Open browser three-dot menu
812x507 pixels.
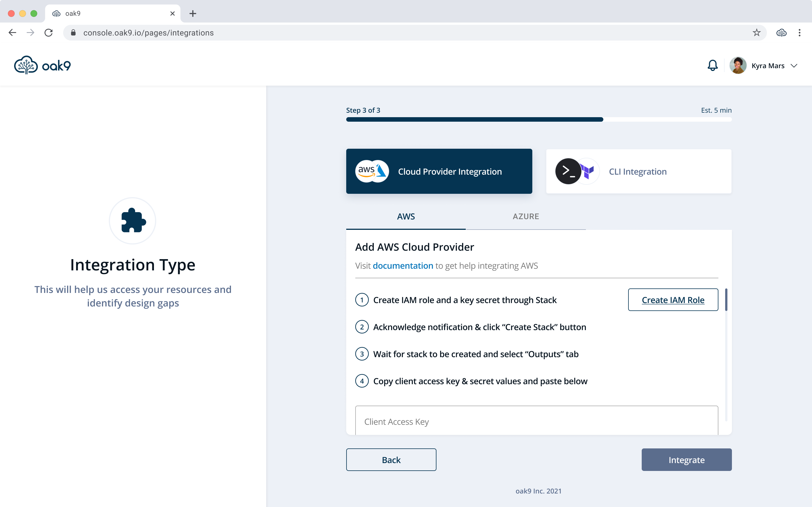click(800, 32)
